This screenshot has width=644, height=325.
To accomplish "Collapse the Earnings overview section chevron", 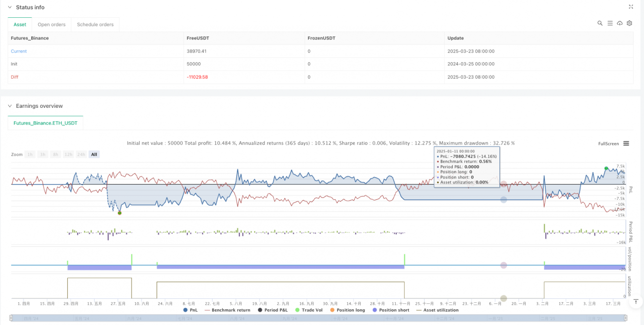I will 10,106.
